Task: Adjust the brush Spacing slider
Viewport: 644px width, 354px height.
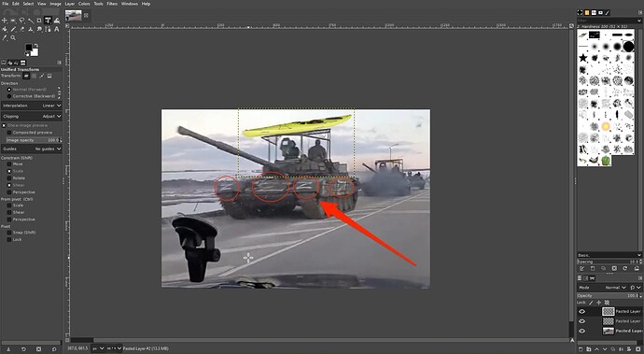Action: (609, 262)
